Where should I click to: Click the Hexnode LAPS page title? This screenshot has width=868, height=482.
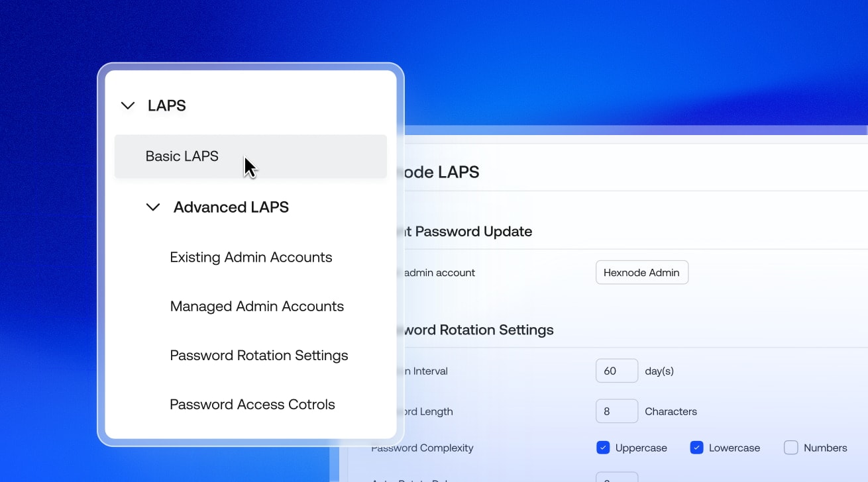pos(443,172)
